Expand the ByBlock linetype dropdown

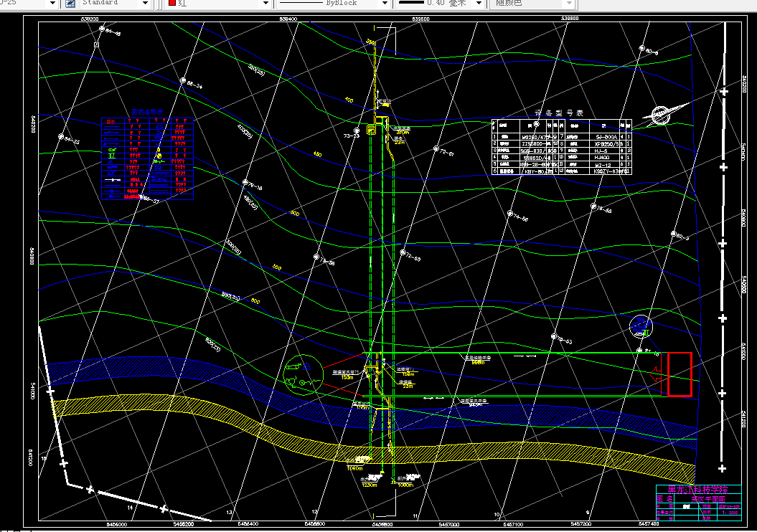(385, 4)
